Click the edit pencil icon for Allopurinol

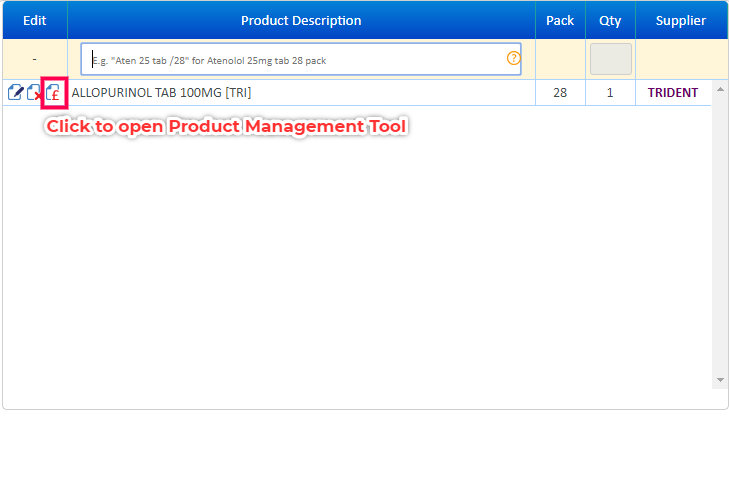click(x=15, y=93)
